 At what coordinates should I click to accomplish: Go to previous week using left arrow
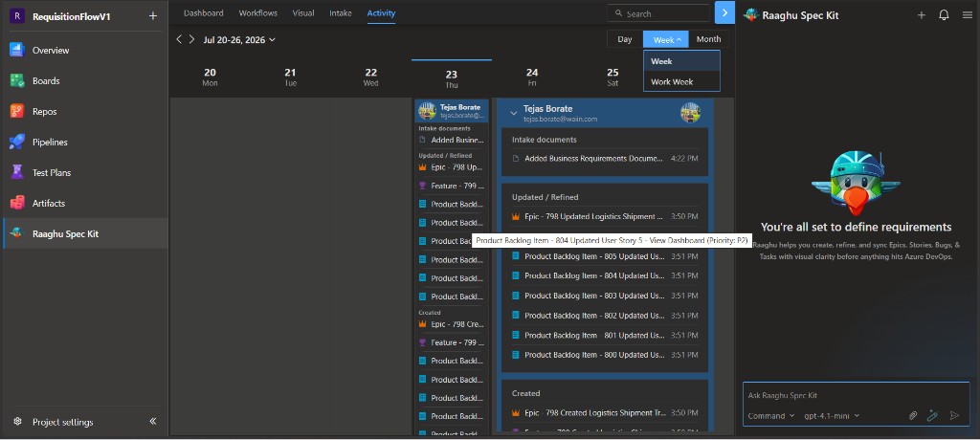coord(179,39)
